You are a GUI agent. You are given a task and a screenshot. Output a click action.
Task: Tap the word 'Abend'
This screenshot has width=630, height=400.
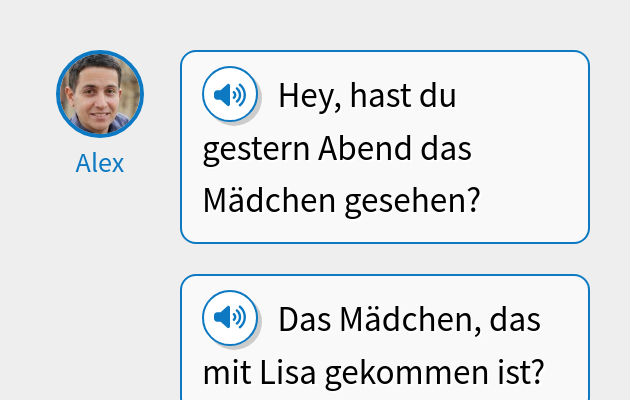pos(365,150)
